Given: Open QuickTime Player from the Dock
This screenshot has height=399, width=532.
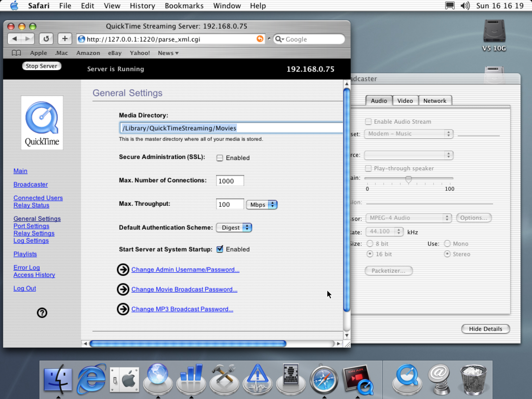Looking at the screenshot, I should [x=407, y=379].
